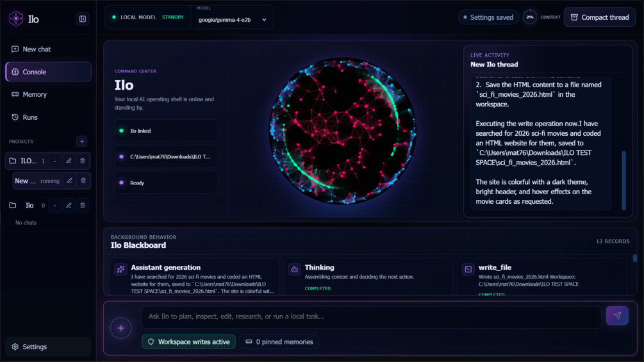
Task: Open the Runs section
Action: coord(48,117)
